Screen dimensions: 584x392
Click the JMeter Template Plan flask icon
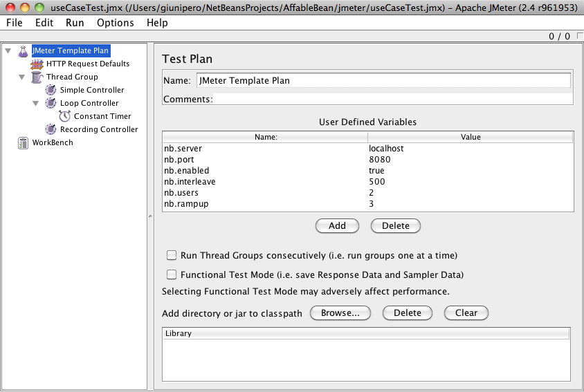pos(23,50)
